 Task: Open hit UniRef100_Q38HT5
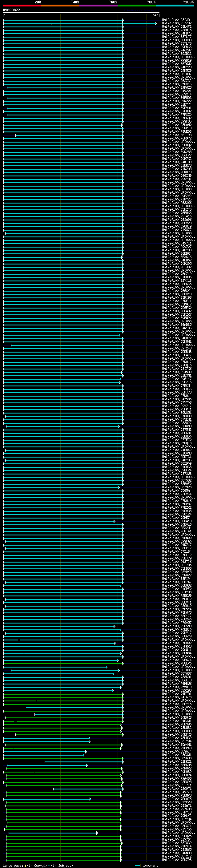point(177,30)
